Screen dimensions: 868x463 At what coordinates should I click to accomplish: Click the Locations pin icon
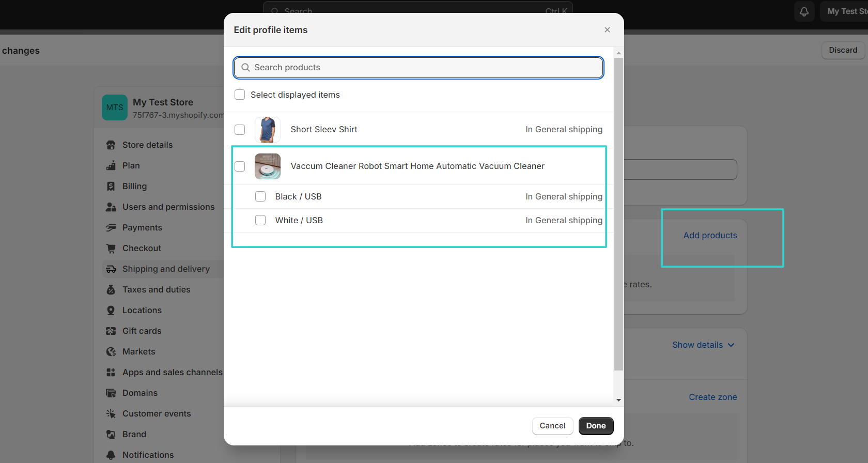point(111,311)
